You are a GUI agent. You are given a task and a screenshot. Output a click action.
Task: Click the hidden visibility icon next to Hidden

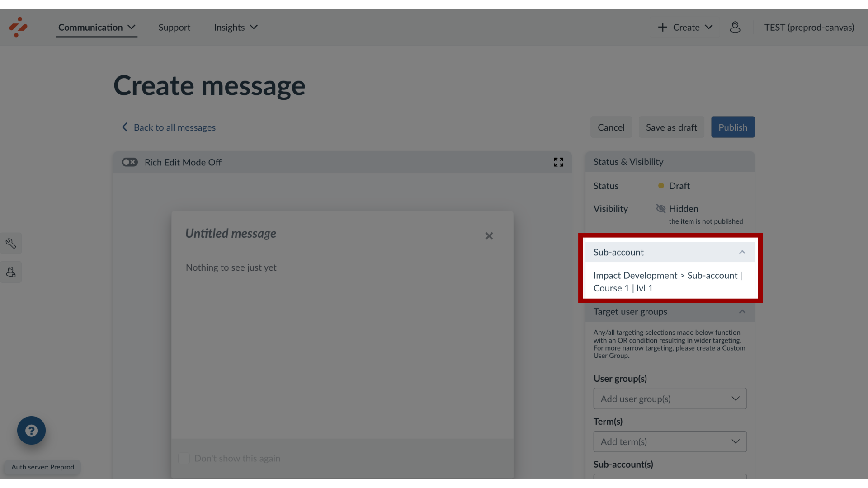tap(660, 209)
